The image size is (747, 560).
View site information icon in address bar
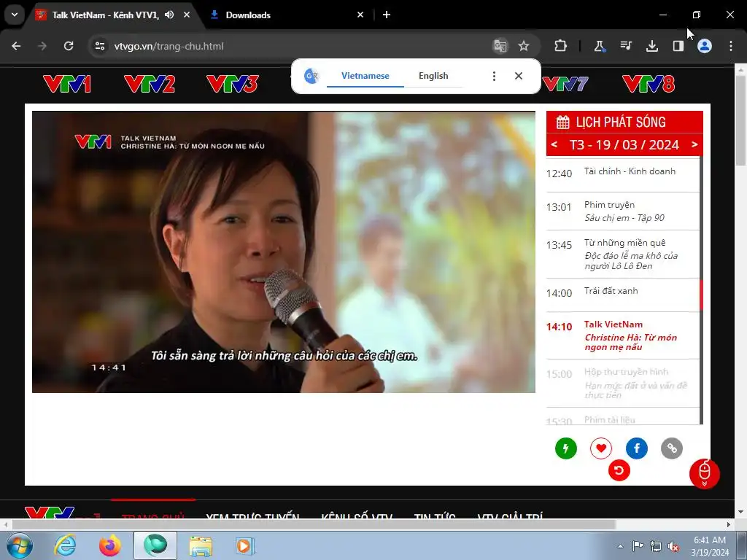(99, 46)
